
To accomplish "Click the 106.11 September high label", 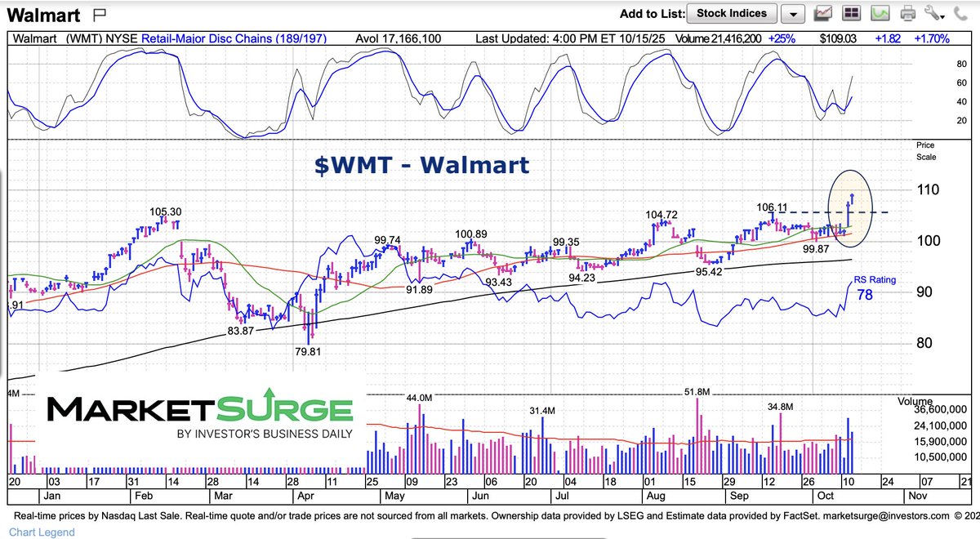I will click(770, 208).
